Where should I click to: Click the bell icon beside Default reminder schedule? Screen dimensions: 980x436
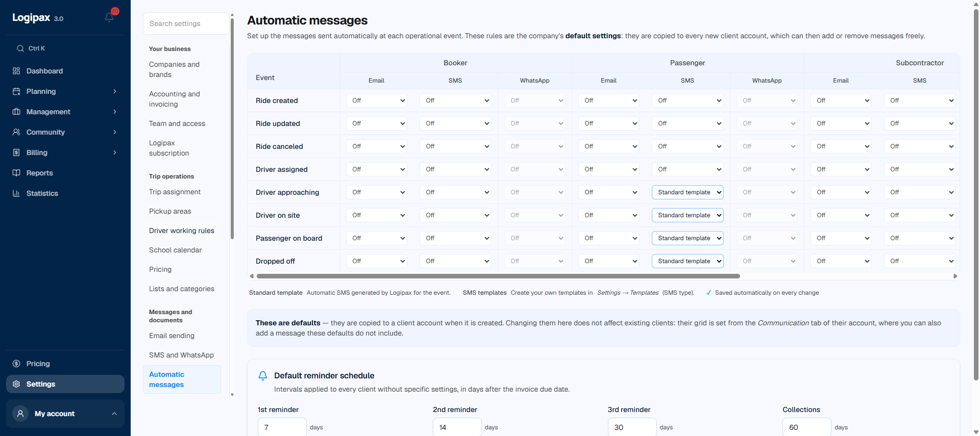pos(263,376)
